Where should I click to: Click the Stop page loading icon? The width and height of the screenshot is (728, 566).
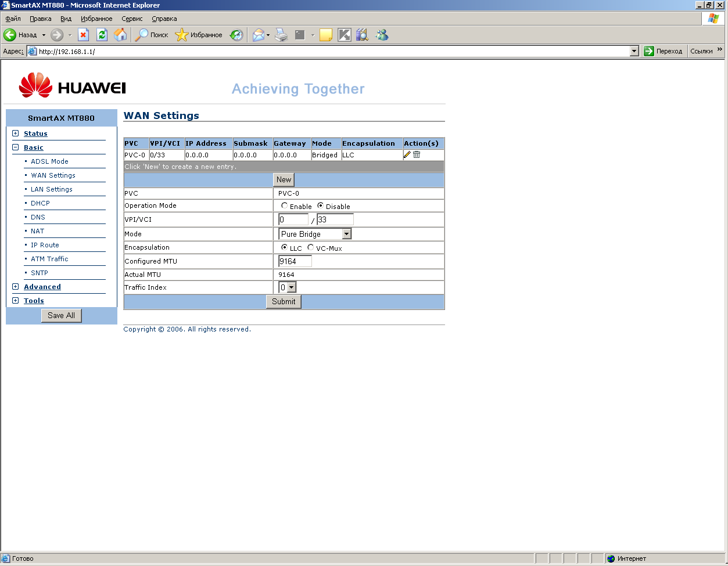tap(84, 35)
